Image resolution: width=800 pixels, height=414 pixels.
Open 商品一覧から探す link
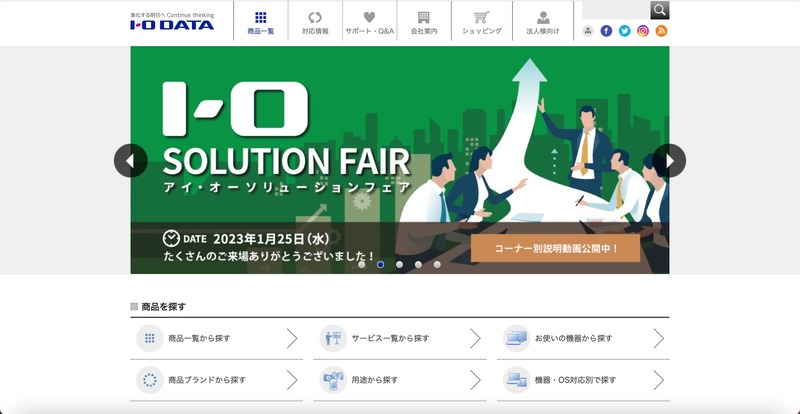[x=216, y=338]
